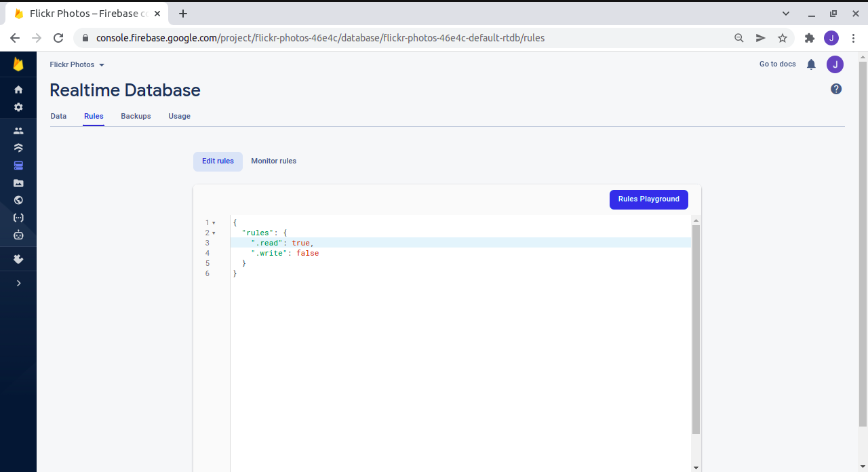Click line number 6 in the gutter

click(207, 273)
